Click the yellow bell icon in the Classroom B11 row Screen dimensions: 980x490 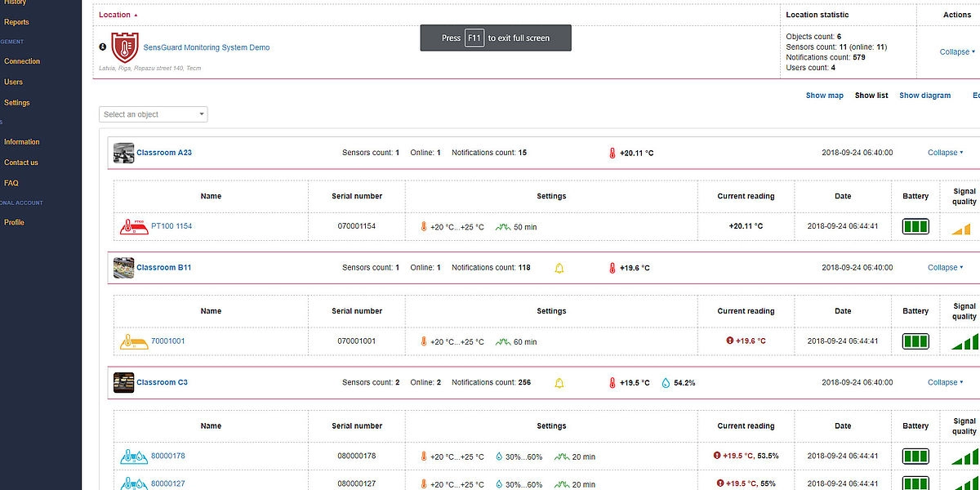559,268
